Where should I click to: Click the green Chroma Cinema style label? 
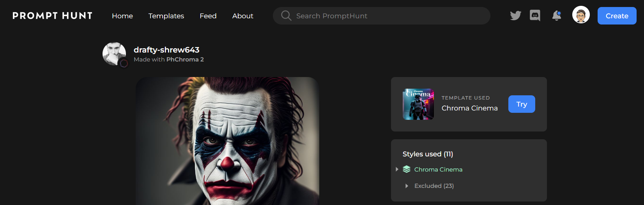tap(438, 170)
